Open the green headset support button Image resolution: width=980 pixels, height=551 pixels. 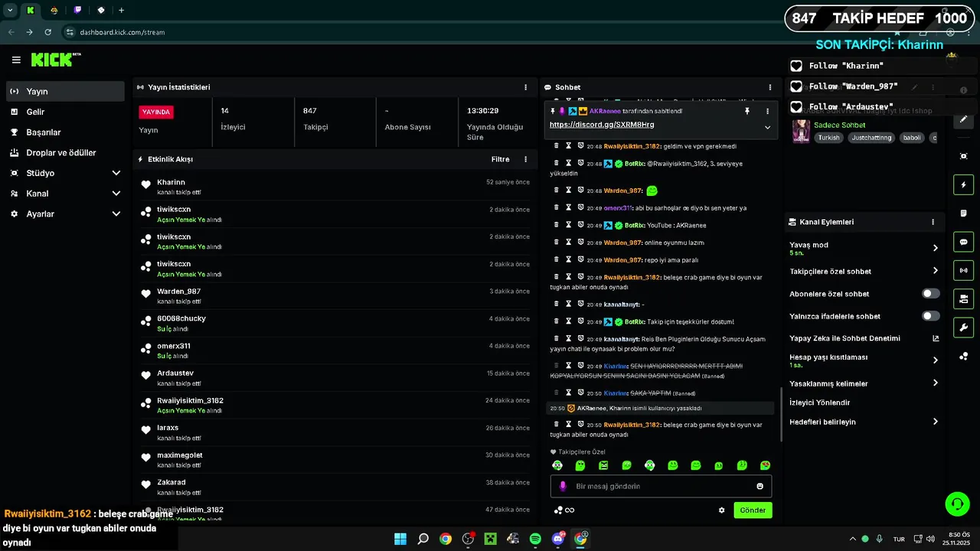pyautogui.click(x=958, y=504)
